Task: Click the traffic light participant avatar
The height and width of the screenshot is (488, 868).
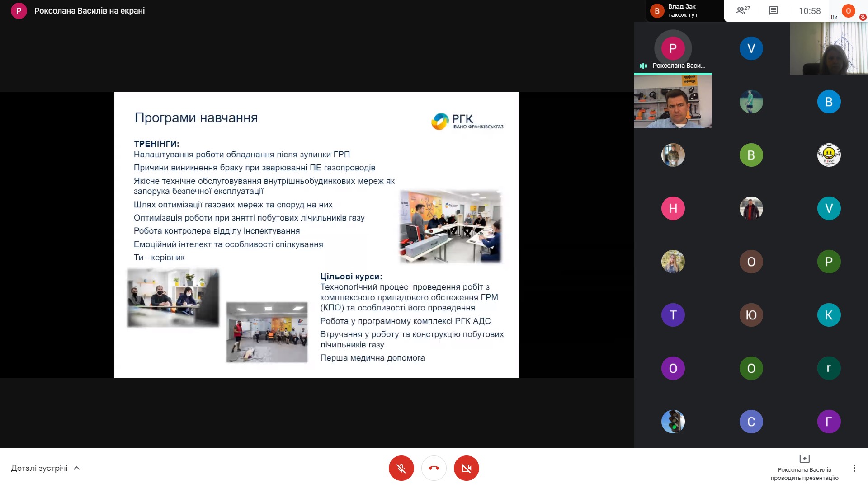Action: point(673,422)
